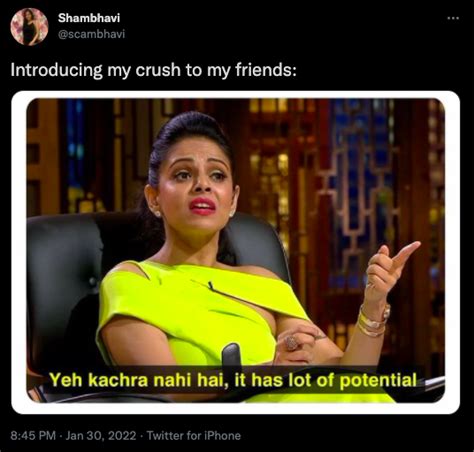Click the lapel microphone clipped on the dress
Image resolution: width=474 pixels, height=452 pixels.
click(x=210, y=285)
